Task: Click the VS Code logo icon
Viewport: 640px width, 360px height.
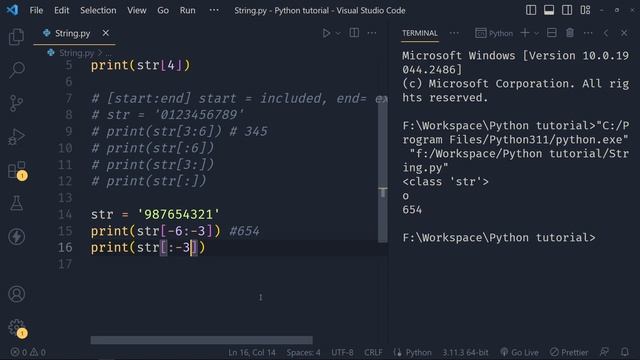Action: pos(13,10)
